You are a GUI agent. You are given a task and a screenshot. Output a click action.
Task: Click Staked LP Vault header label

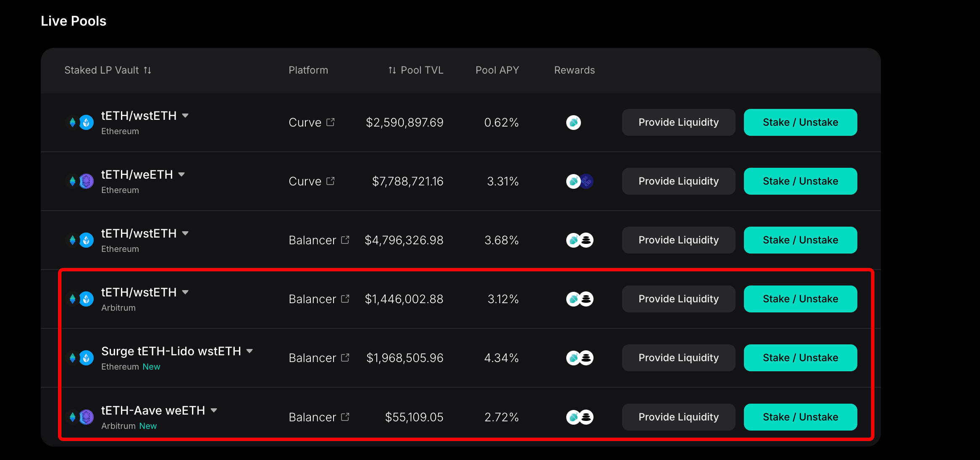tap(101, 70)
